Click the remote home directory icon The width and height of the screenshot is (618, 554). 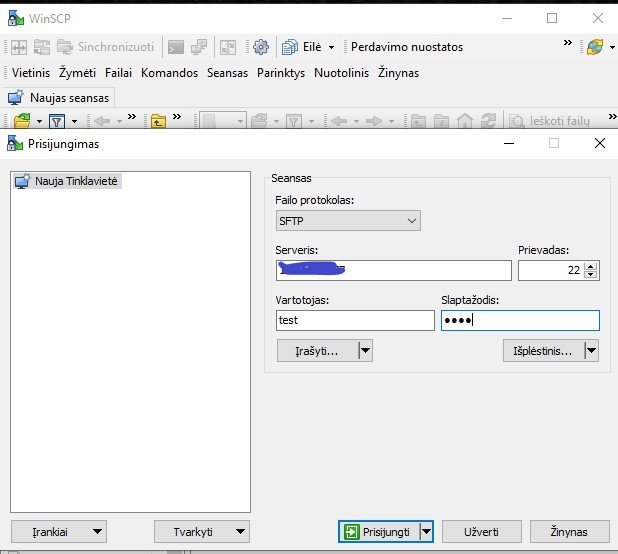tap(465, 121)
